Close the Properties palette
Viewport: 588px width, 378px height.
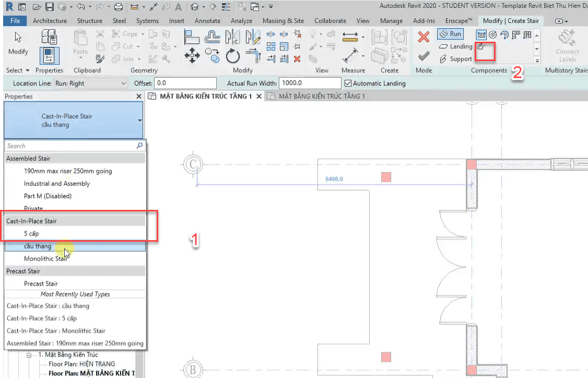tap(139, 97)
